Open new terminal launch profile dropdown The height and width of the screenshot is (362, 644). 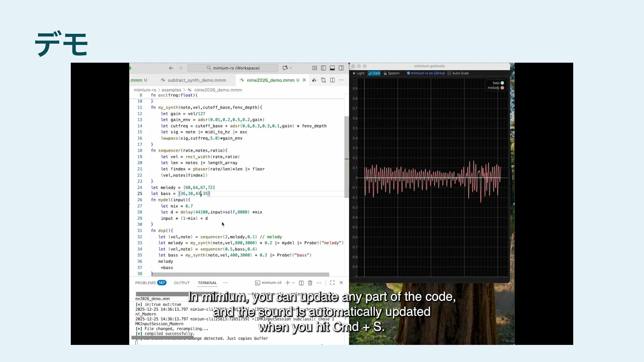pyautogui.click(x=293, y=283)
